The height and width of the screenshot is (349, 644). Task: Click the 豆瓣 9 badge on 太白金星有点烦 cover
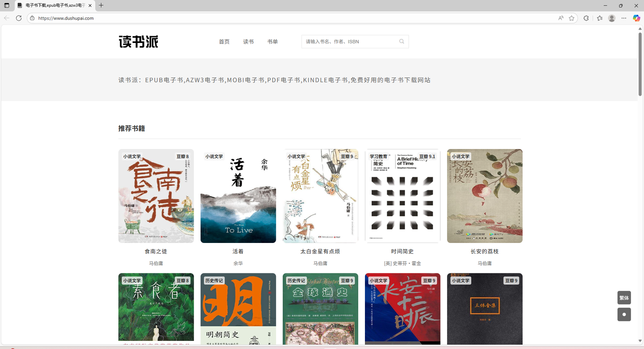(x=347, y=157)
